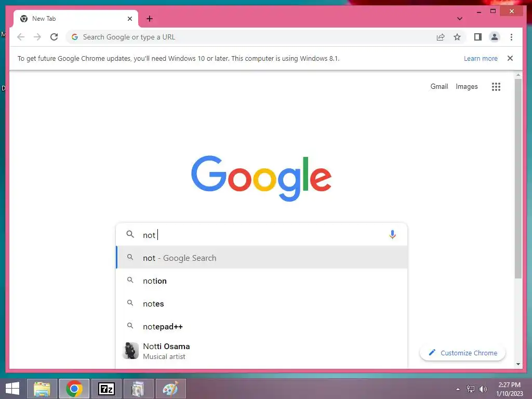This screenshot has width=532, height=399.
Task: Open Paint from the taskbar
Action: click(x=170, y=389)
